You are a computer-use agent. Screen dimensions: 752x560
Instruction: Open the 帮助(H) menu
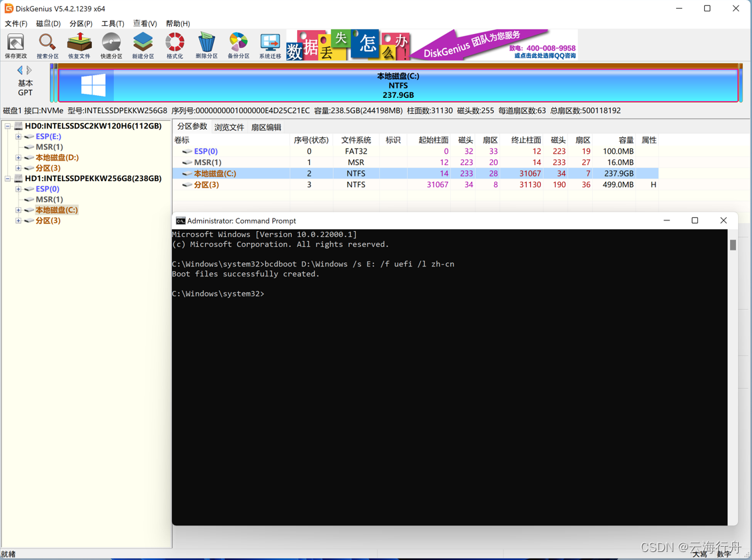click(x=178, y=23)
